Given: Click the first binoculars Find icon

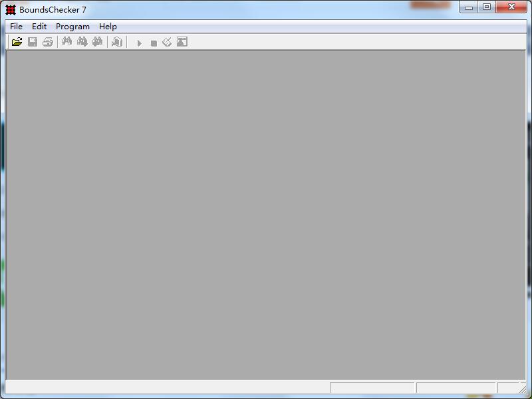Looking at the screenshot, I should [66, 42].
